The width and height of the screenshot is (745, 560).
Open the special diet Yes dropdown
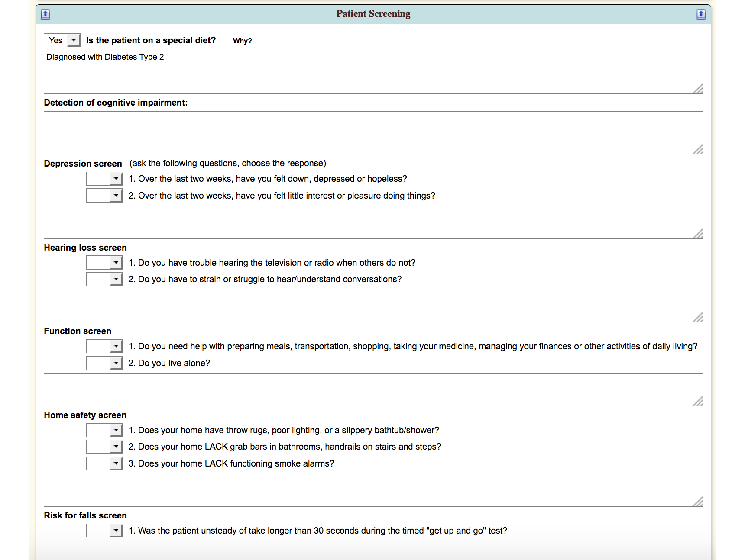pos(62,40)
